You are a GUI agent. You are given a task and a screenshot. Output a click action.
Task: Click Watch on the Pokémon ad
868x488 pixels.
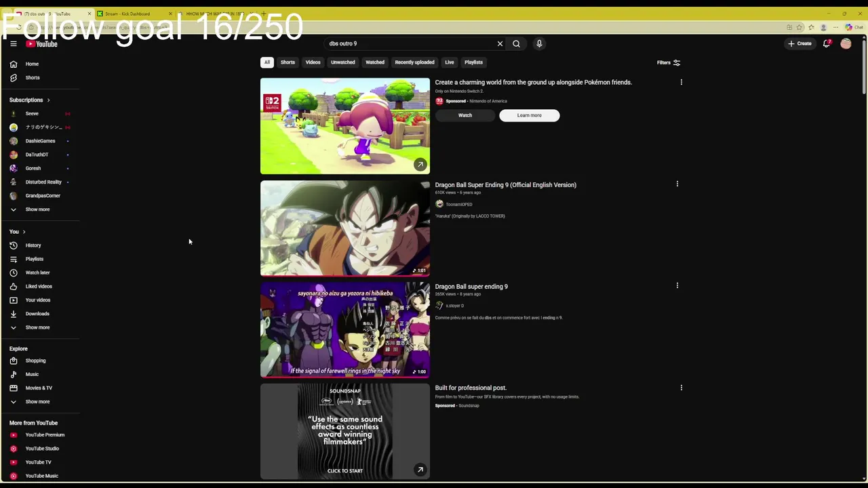tap(465, 115)
